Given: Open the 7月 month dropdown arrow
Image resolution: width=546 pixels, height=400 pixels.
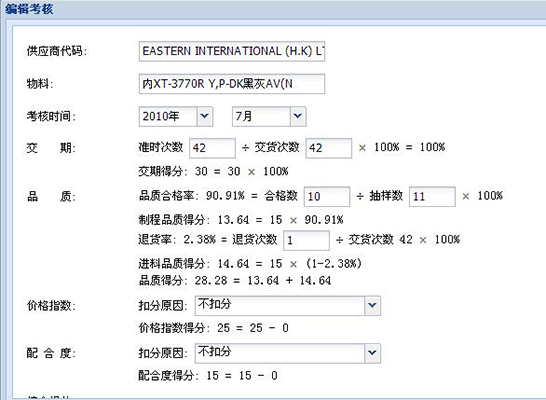Looking at the screenshot, I should [x=298, y=116].
